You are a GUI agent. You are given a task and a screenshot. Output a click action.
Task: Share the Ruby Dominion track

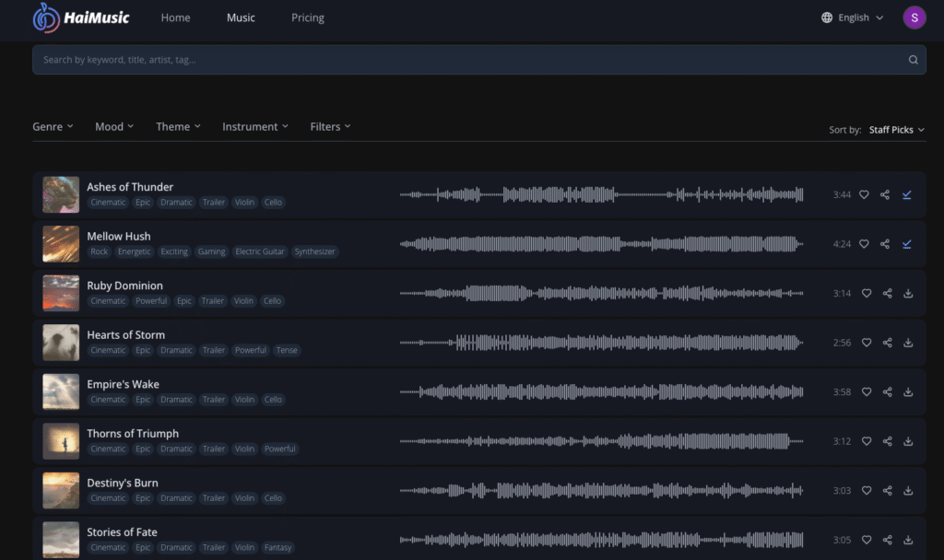(x=888, y=293)
